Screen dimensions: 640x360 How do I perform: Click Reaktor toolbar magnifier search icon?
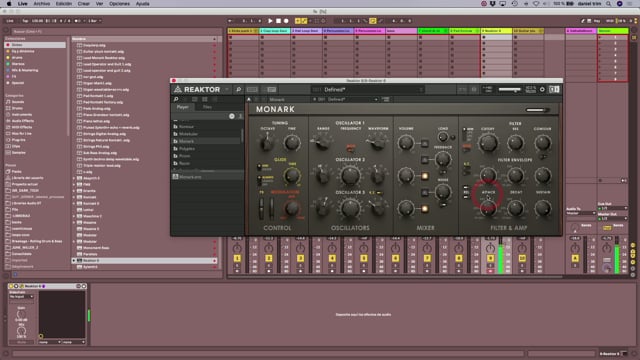pos(238,89)
